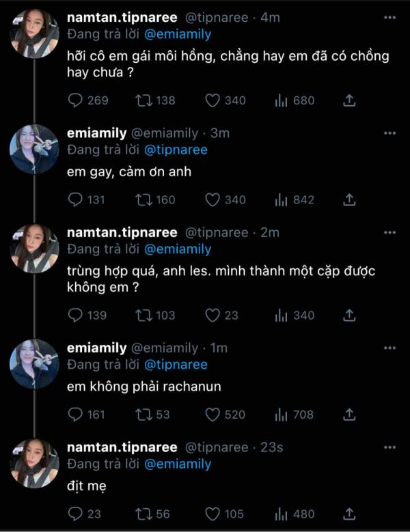Open more options on the 3m tweet
Image resolution: width=410 pixels, height=532 pixels.
pos(389,133)
